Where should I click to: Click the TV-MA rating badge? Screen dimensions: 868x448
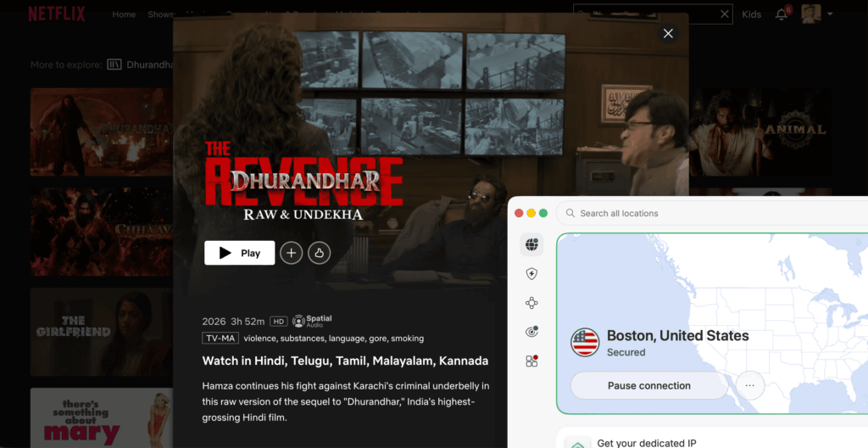pyautogui.click(x=220, y=339)
